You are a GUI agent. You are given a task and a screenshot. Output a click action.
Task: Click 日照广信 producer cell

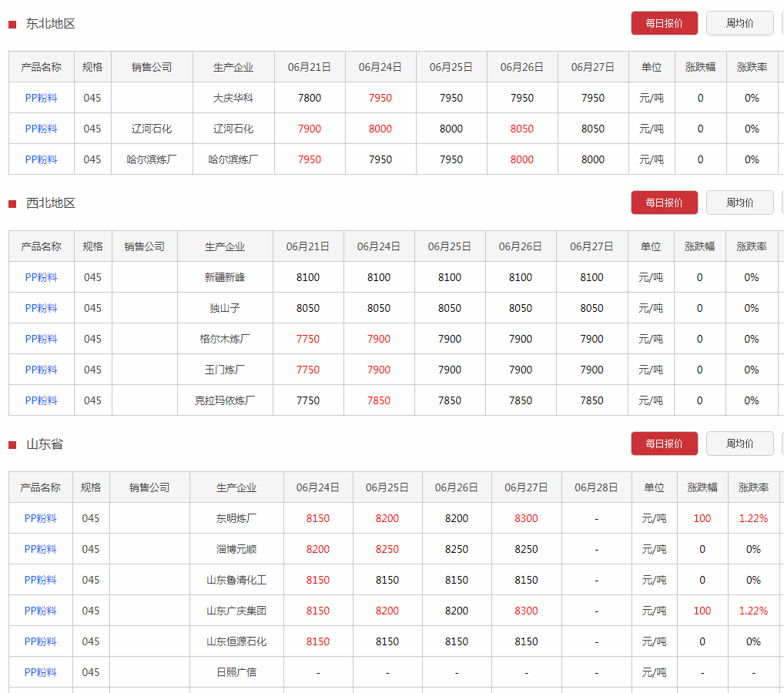[236, 672]
